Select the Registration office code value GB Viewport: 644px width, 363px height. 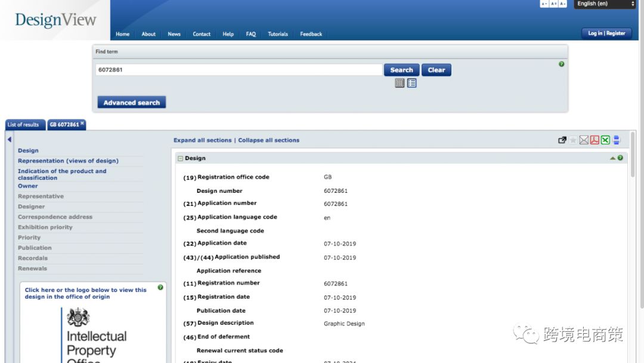(x=327, y=177)
